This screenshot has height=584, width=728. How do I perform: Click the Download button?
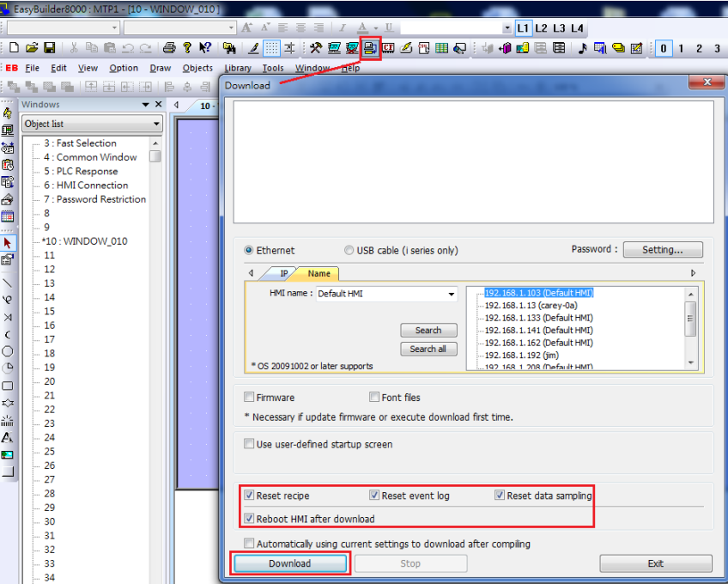pyautogui.click(x=290, y=563)
